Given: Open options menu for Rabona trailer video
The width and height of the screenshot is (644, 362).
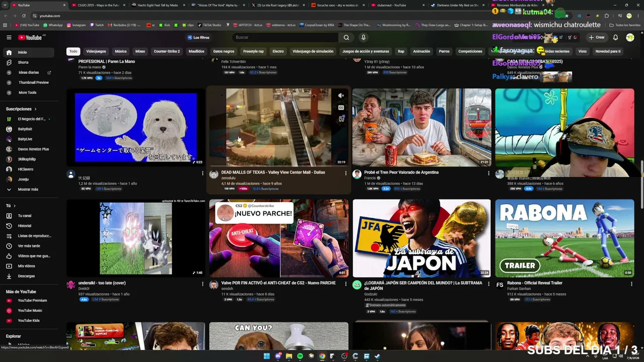Looking at the screenshot, I should click(631, 284).
